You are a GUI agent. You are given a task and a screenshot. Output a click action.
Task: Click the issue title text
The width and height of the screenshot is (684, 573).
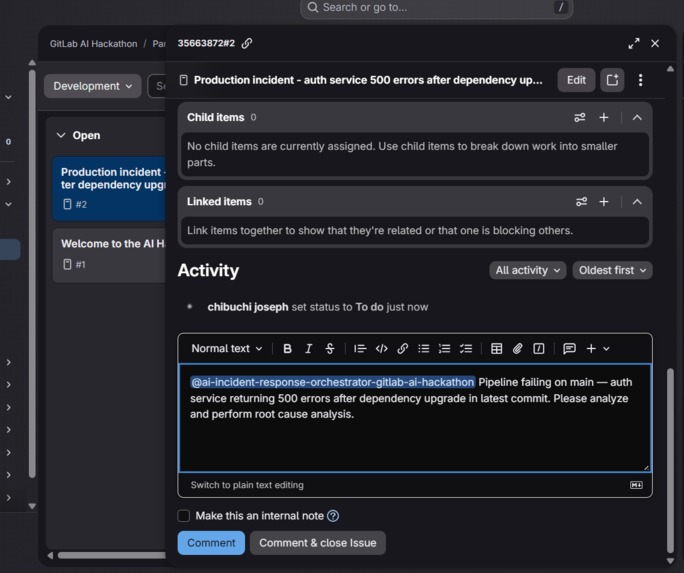click(368, 80)
